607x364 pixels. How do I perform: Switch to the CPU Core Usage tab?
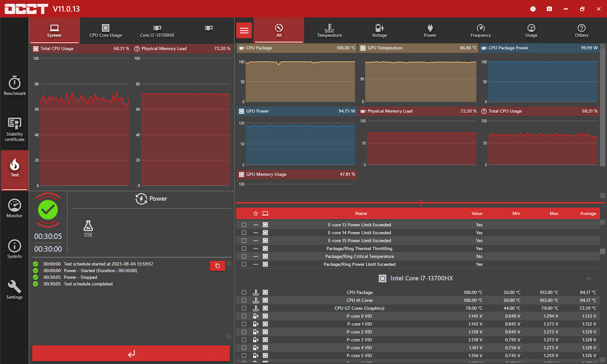(106, 30)
